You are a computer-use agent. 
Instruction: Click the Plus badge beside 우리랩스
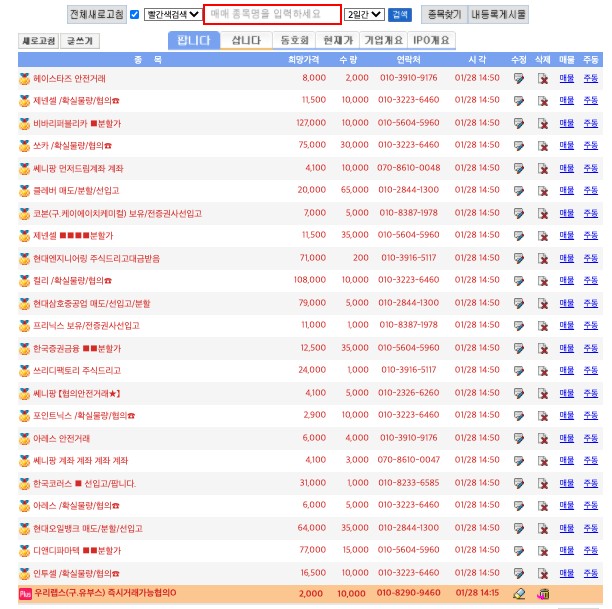[x=25, y=594]
